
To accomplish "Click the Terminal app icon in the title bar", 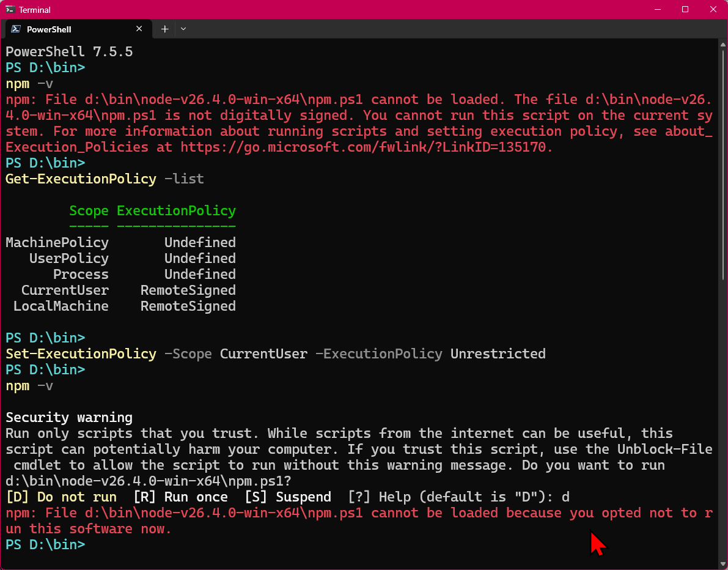I will coord(10,9).
